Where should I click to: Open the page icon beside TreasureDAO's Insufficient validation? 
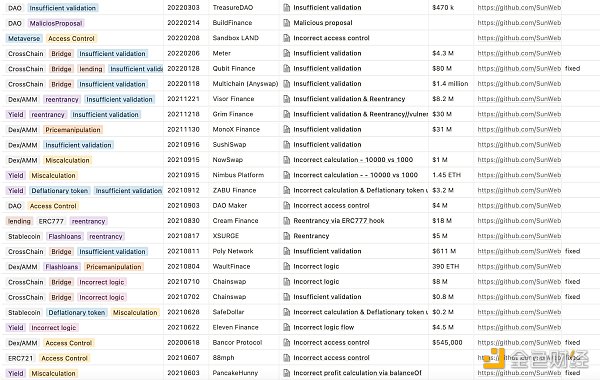point(286,7)
